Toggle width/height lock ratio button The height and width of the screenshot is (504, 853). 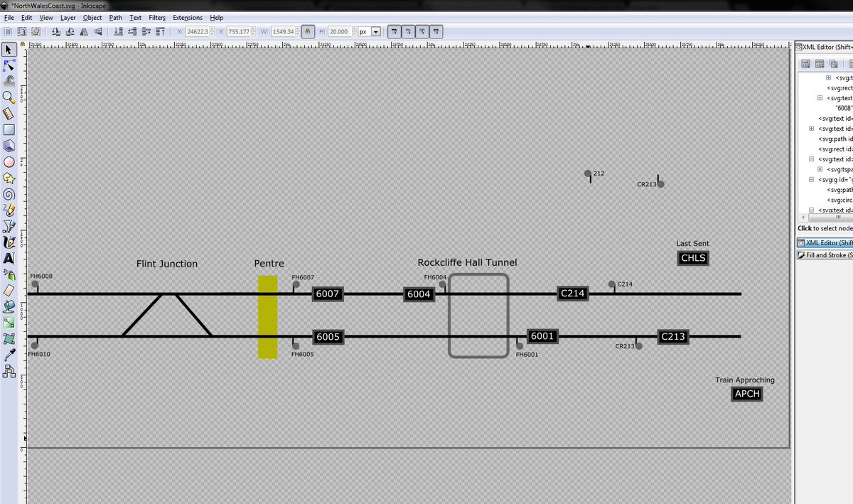(307, 31)
